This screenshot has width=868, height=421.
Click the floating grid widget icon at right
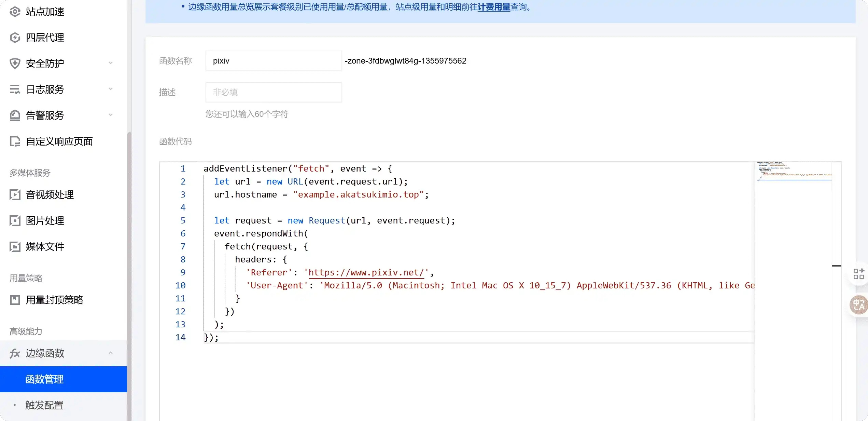(x=858, y=274)
